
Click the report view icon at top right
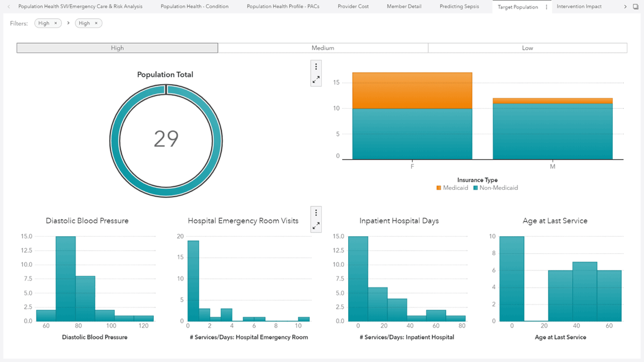[636, 7]
